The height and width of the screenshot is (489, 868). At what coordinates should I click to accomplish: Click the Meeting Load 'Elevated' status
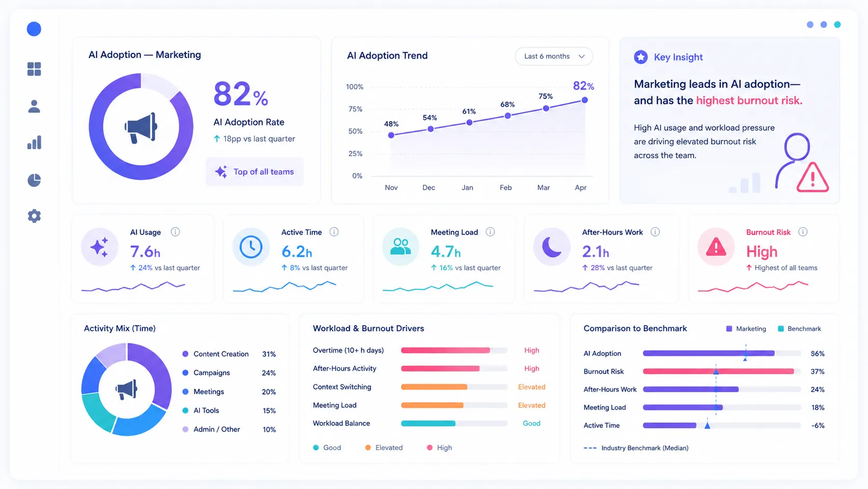pos(532,405)
